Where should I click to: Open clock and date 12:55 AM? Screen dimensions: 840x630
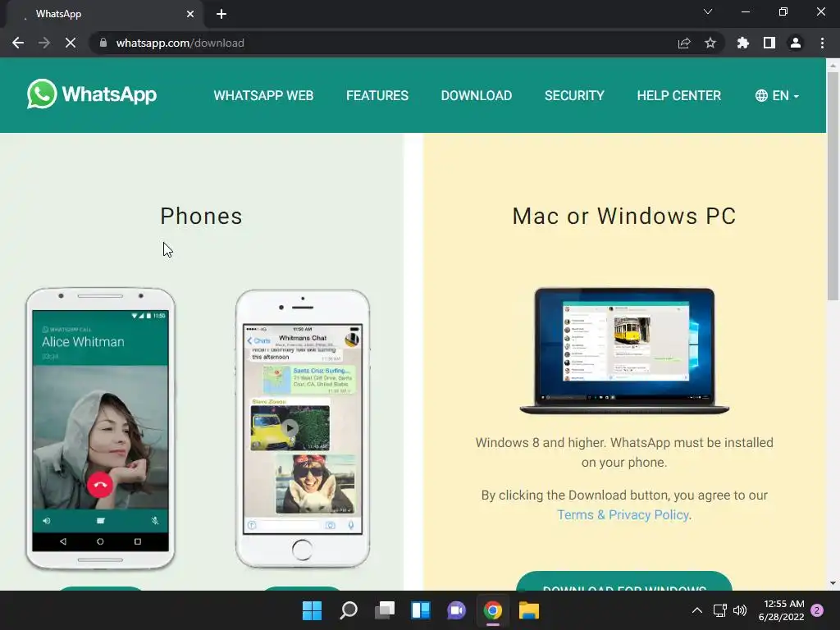coord(782,610)
